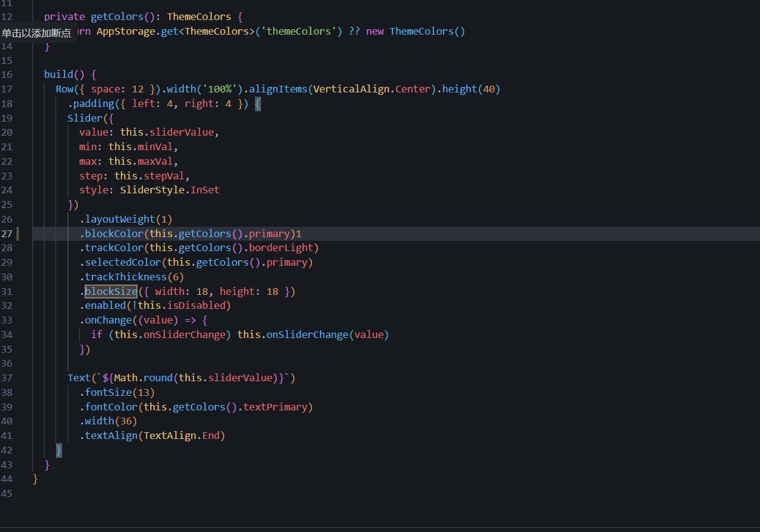Click the ThemeColors return type on line 12
This screenshot has height=532, width=760.
pos(199,16)
